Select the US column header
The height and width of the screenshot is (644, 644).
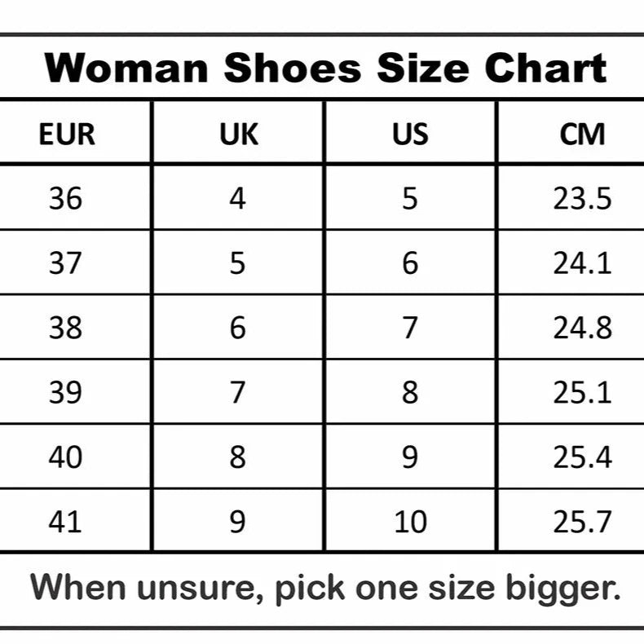409,133
